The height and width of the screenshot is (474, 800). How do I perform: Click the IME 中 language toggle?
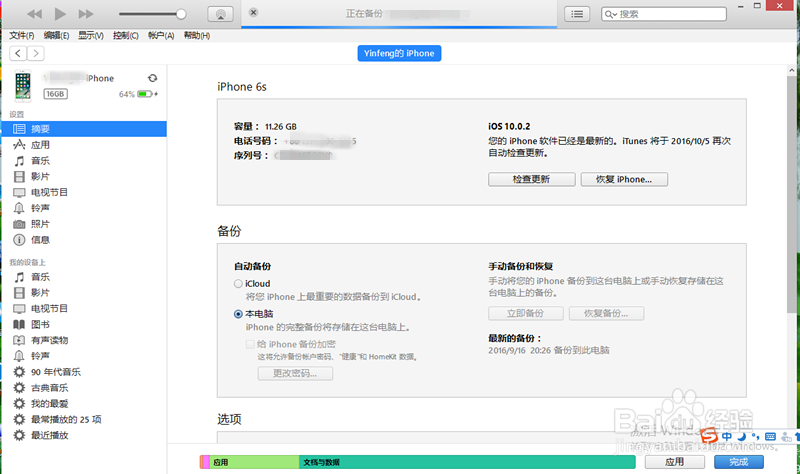[x=727, y=437]
